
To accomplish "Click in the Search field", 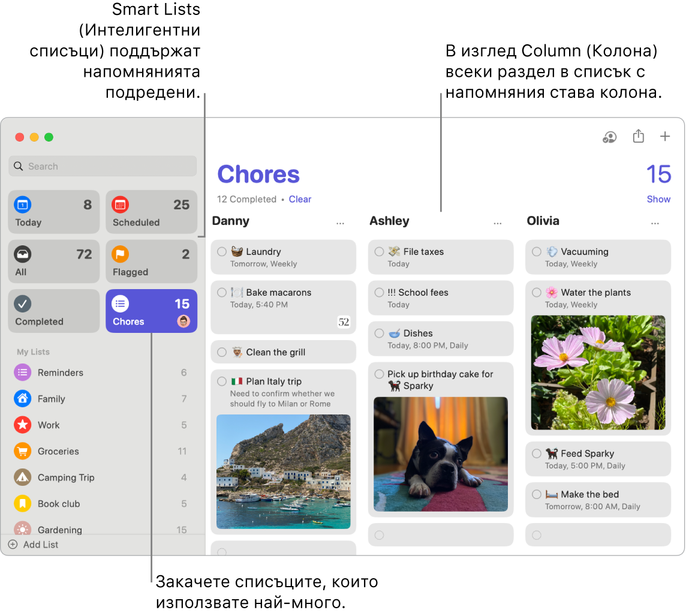I will (103, 166).
